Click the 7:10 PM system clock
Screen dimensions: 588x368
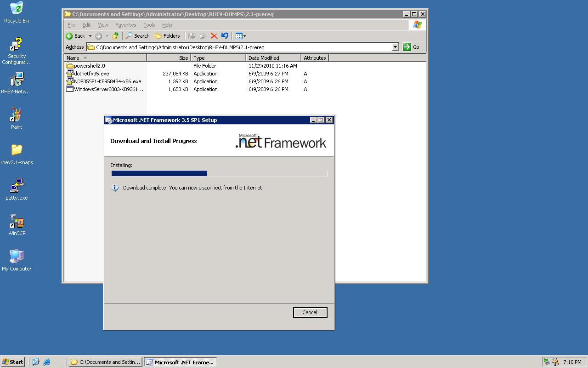click(x=572, y=362)
